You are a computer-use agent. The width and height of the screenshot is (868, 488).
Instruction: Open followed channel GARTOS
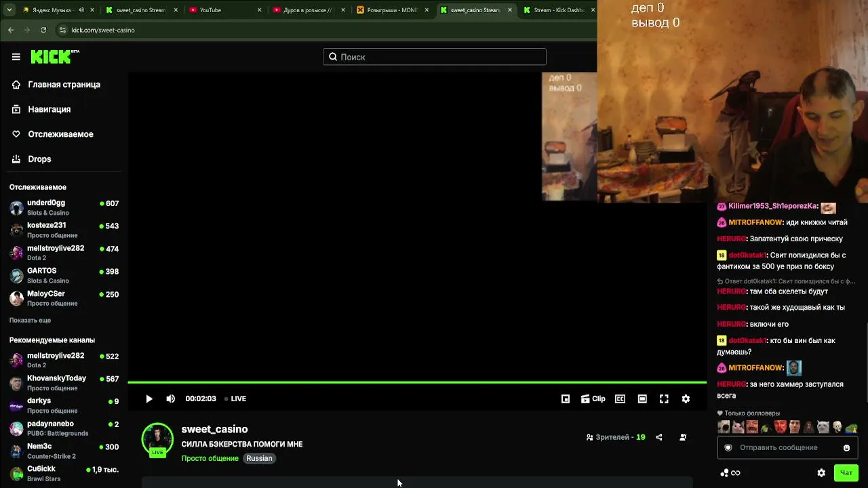pyautogui.click(x=64, y=275)
